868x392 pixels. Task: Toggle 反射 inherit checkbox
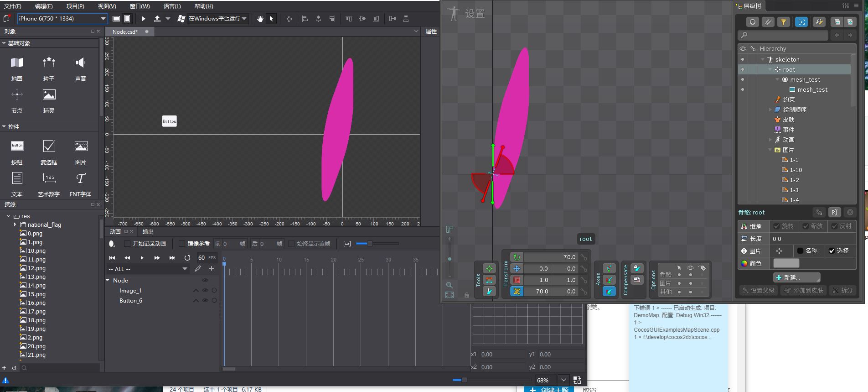click(834, 226)
